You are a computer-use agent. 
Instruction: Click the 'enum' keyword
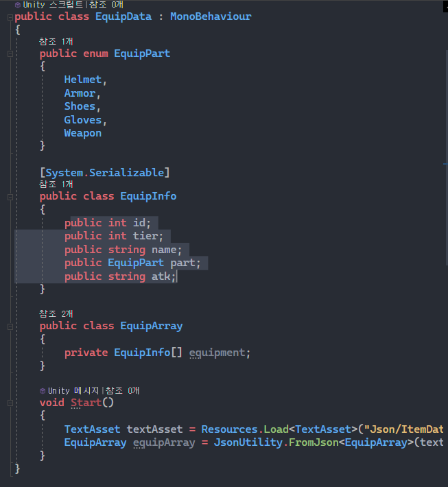95,54
